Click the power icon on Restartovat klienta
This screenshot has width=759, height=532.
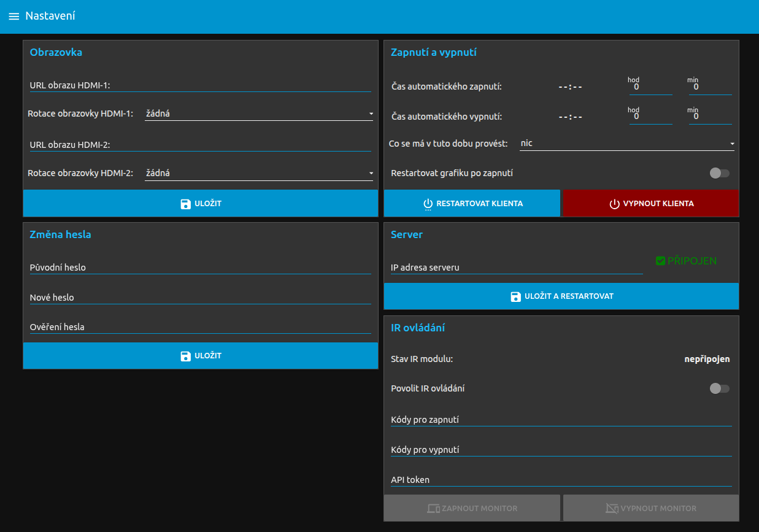click(x=428, y=204)
